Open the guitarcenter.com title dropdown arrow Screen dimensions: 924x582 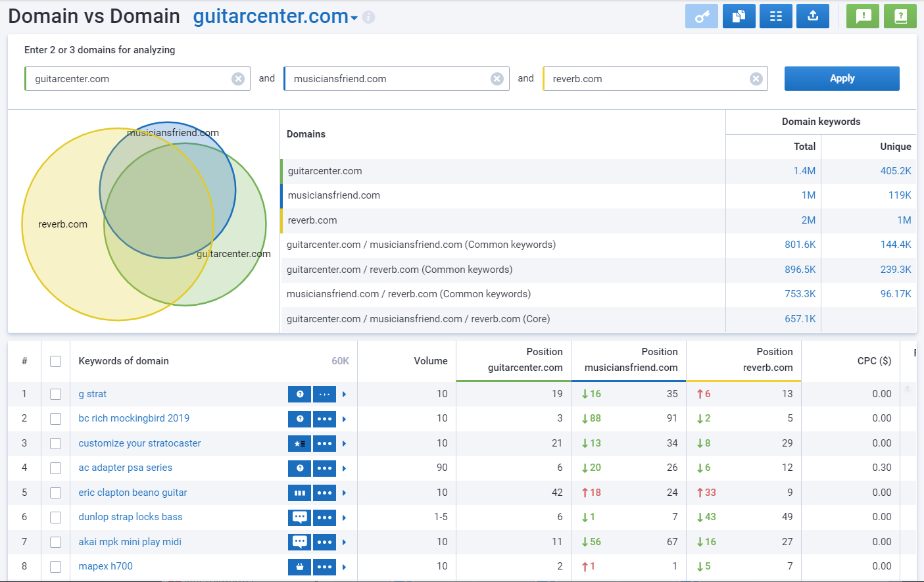[x=354, y=18]
